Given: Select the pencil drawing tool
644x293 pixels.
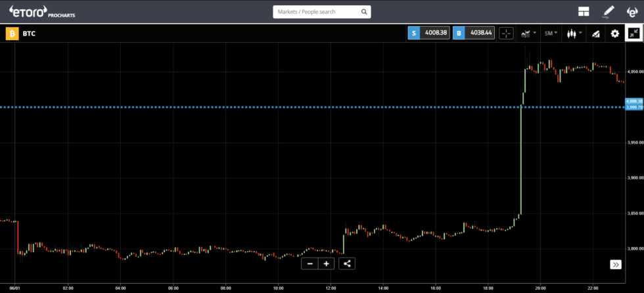Looking at the screenshot, I should 608,12.
